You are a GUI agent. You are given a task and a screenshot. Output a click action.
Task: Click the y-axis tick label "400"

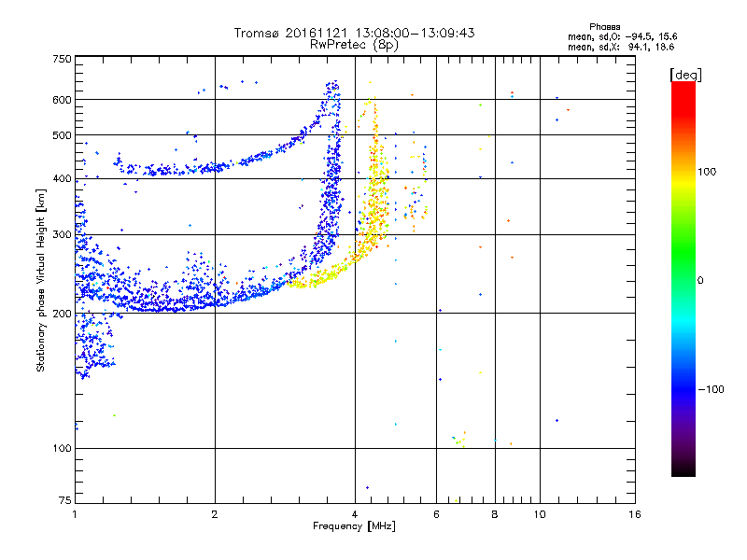tap(62, 179)
